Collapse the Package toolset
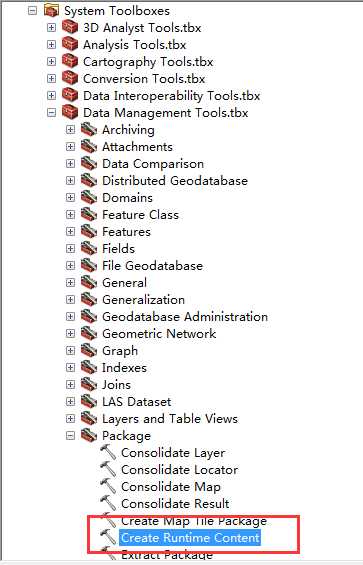The image size is (363, 565). point(71,436)
